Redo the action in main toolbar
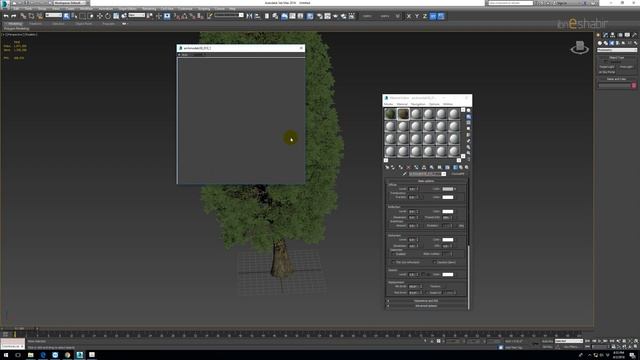This screenshot has width=640, height=360. point(13,16)
